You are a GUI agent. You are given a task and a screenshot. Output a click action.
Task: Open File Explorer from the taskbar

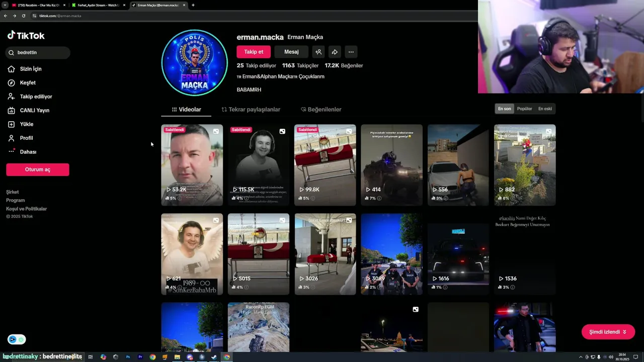click(177, 357)
